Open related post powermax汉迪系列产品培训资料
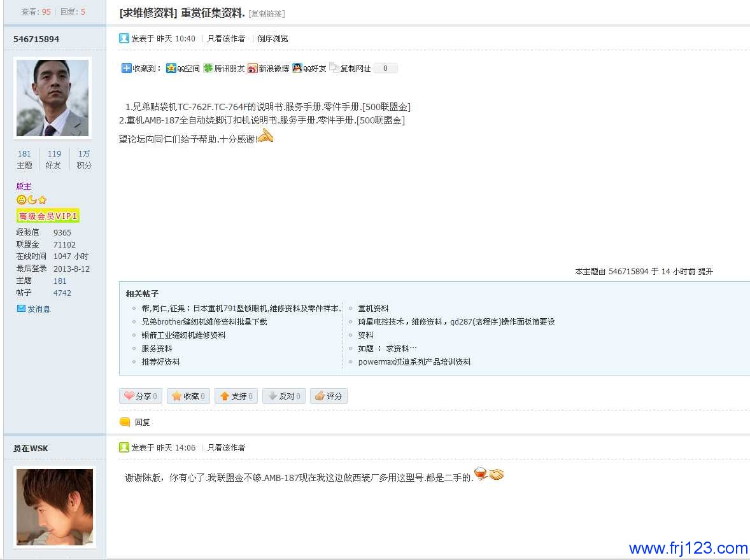This screenshot has width=750, height=560. click(x=414, y=362)
